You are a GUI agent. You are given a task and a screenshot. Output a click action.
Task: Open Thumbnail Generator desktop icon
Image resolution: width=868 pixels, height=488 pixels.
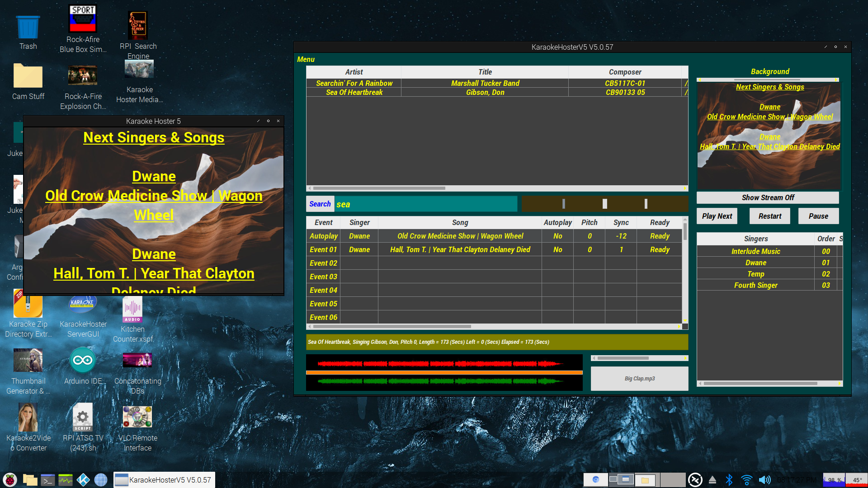point(28,371)
